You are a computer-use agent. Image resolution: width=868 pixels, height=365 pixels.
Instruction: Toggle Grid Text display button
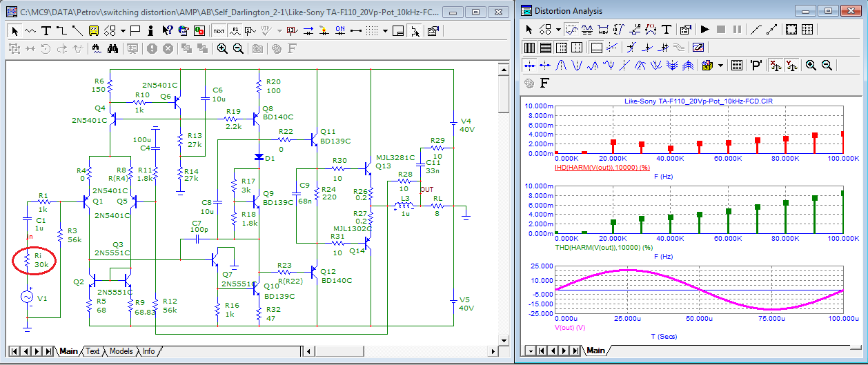pyautogui.click(x=218, y=30)
